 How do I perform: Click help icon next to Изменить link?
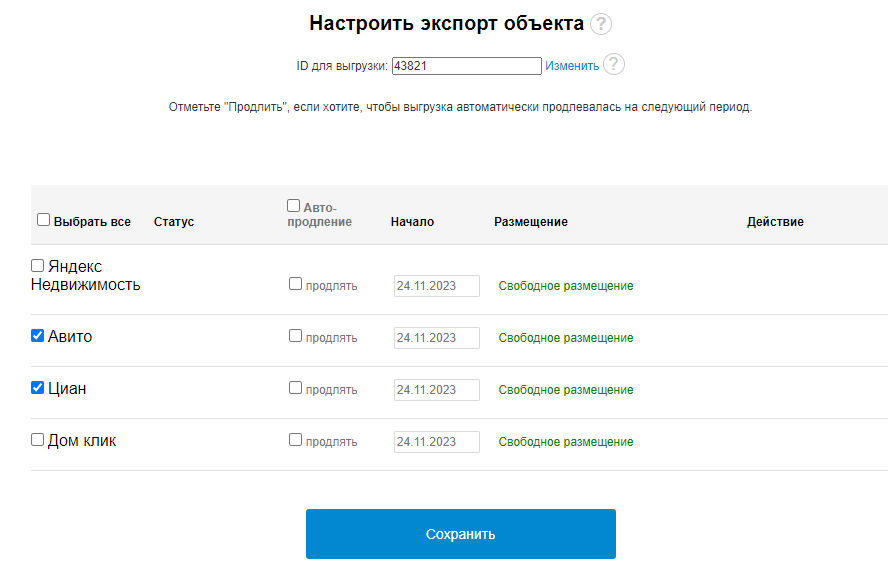(614, 65)
